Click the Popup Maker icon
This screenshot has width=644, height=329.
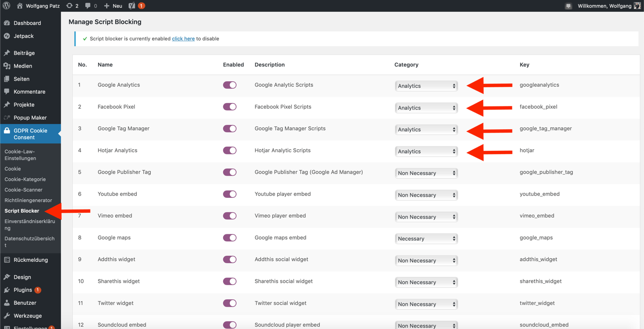pos(7,118)
